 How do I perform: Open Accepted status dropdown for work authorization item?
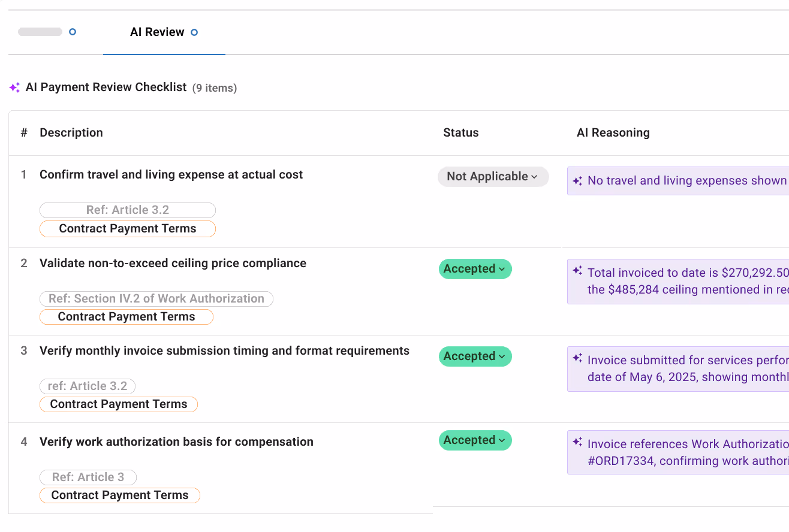[x=475, y=440]
